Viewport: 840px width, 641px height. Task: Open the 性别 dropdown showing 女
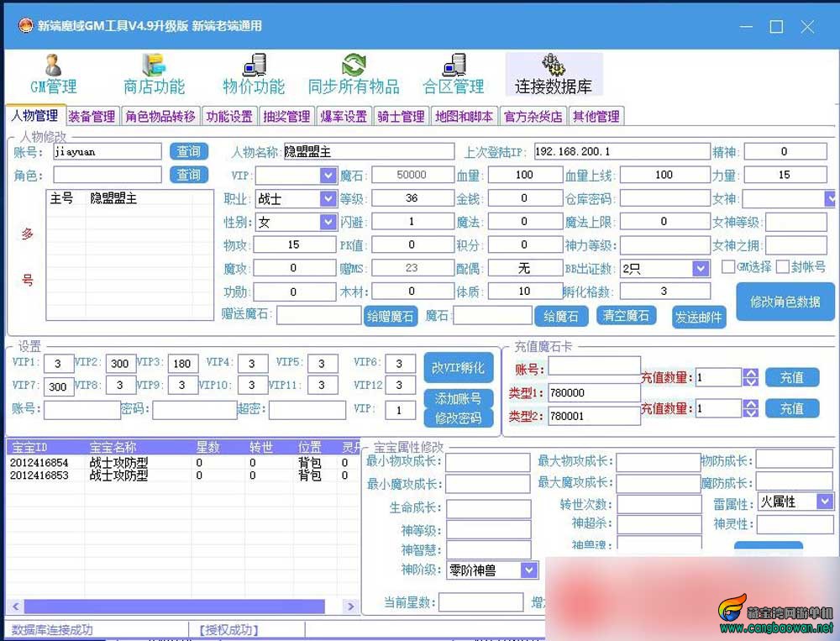tap(328, 221)
